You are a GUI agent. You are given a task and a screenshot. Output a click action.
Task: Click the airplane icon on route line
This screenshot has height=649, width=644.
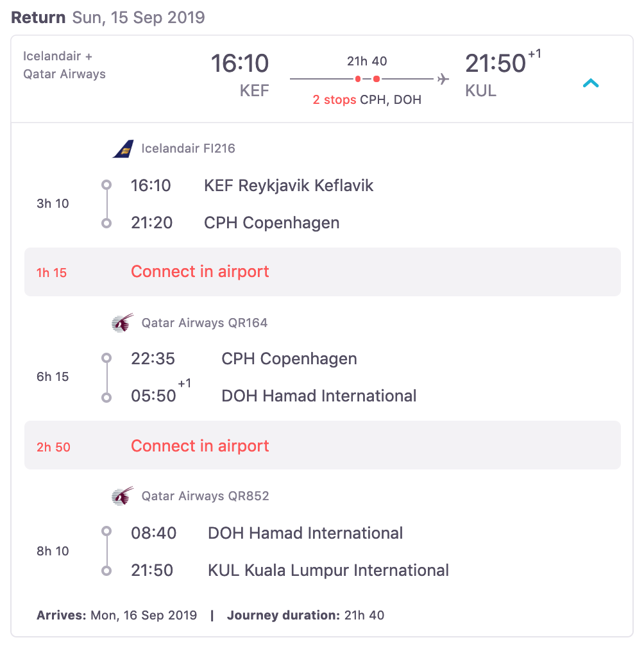click(x=443, y=79)
